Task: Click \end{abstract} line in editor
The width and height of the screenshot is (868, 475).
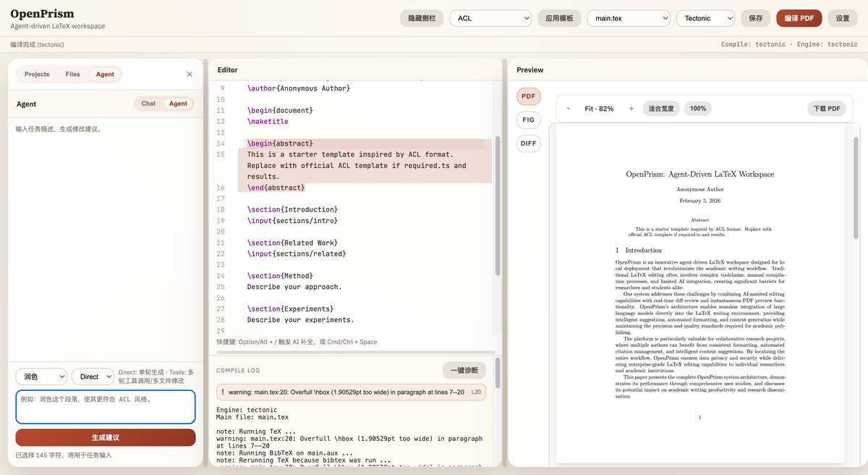Action: point(276,188)
